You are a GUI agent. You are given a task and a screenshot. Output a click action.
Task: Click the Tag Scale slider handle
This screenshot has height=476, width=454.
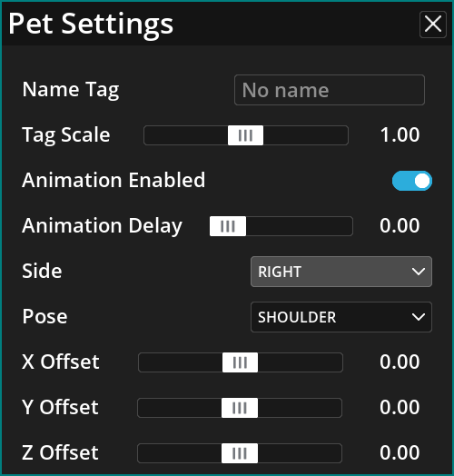(x=245, y=135)
